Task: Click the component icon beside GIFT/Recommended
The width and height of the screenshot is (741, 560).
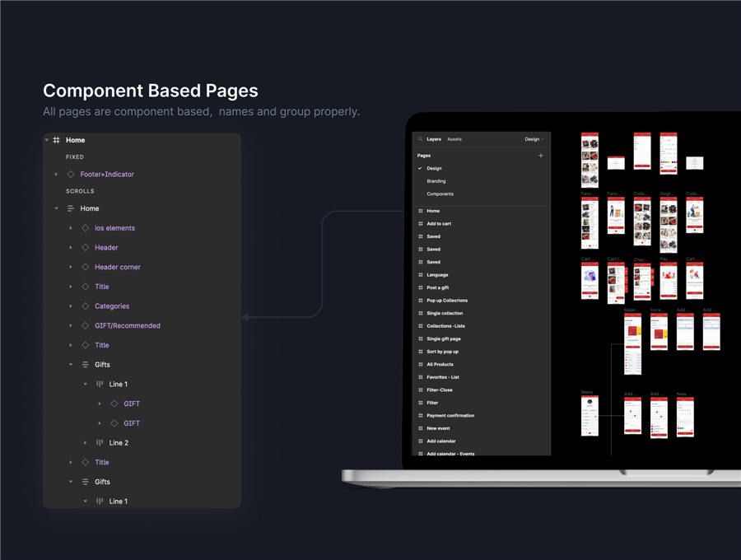Action: coord(85,325)
